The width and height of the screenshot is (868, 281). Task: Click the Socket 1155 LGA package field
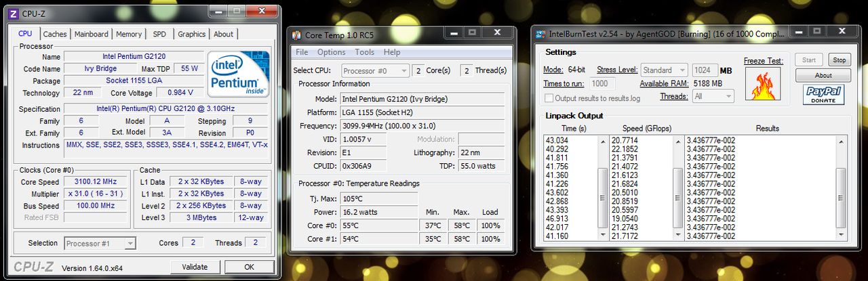point(134,81)
